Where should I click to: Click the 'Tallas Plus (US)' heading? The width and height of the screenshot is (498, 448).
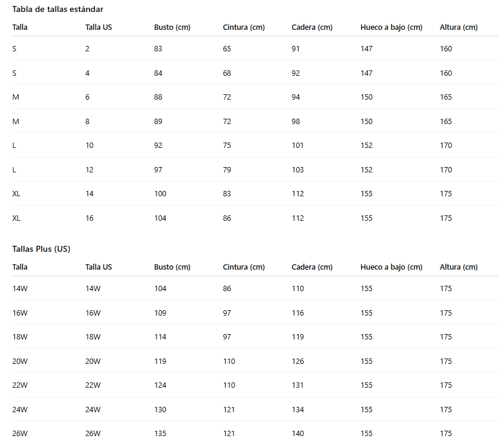click(x=41, y=249)
